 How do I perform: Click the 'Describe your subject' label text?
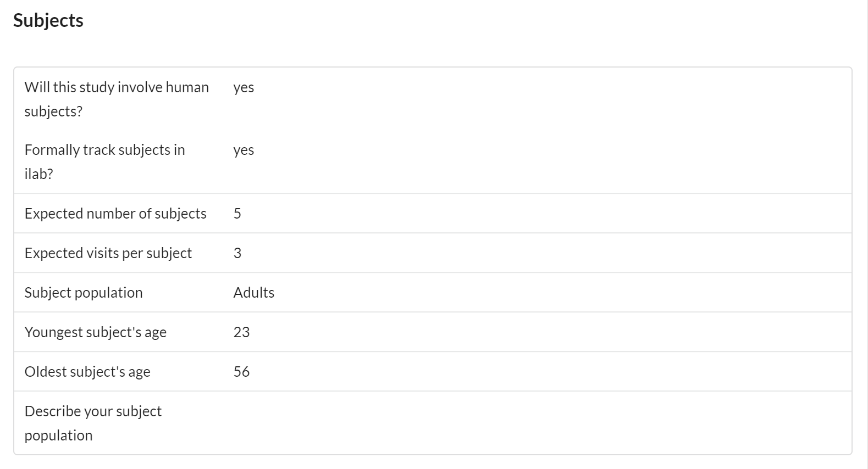pyautogui.click(x=93, y=411)
